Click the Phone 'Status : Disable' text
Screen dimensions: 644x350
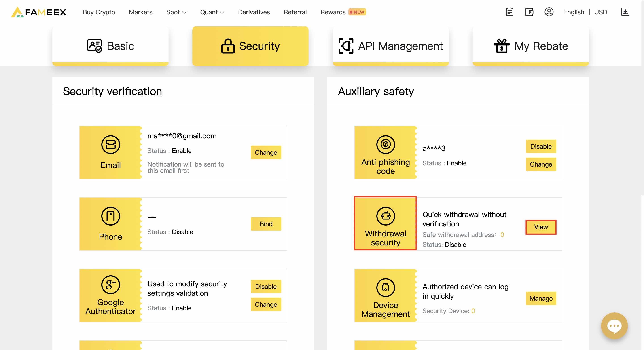170,232
